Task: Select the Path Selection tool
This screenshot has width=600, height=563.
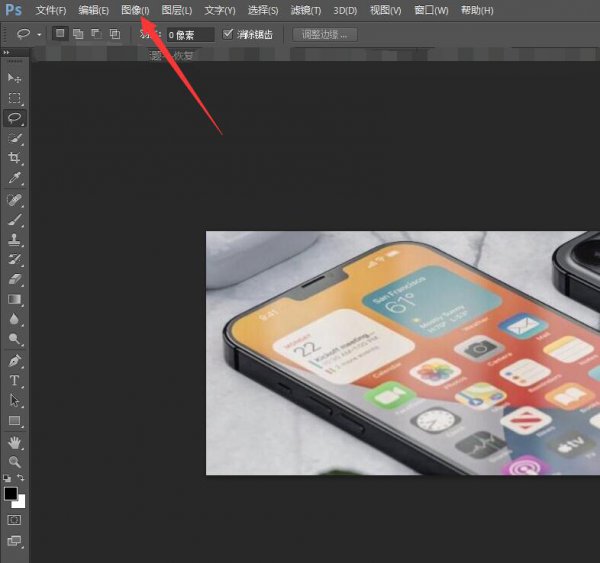Action: (14, 401)
